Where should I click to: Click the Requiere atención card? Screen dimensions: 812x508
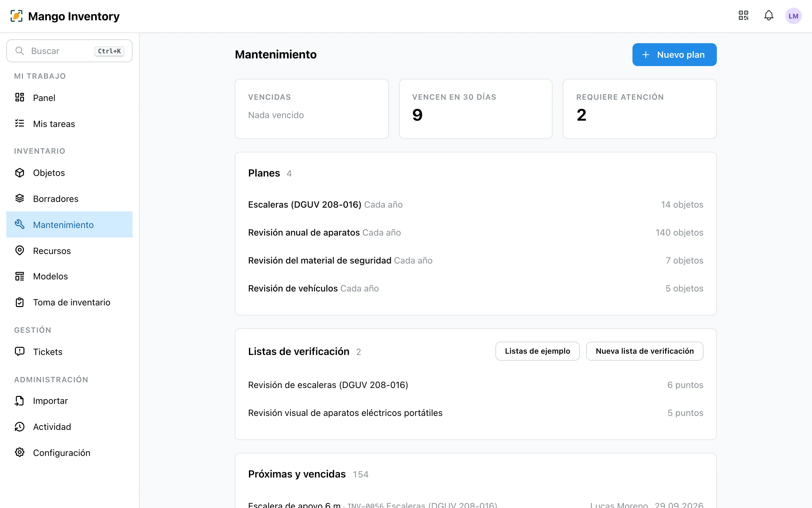pos(639,109)
